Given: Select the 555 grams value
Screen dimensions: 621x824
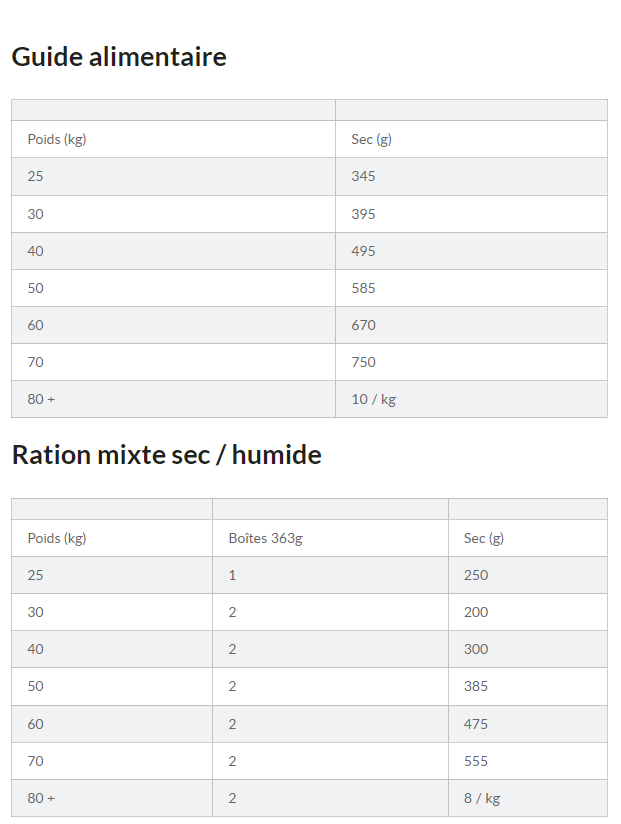Looking at the screenshot, I should (476, 761).
